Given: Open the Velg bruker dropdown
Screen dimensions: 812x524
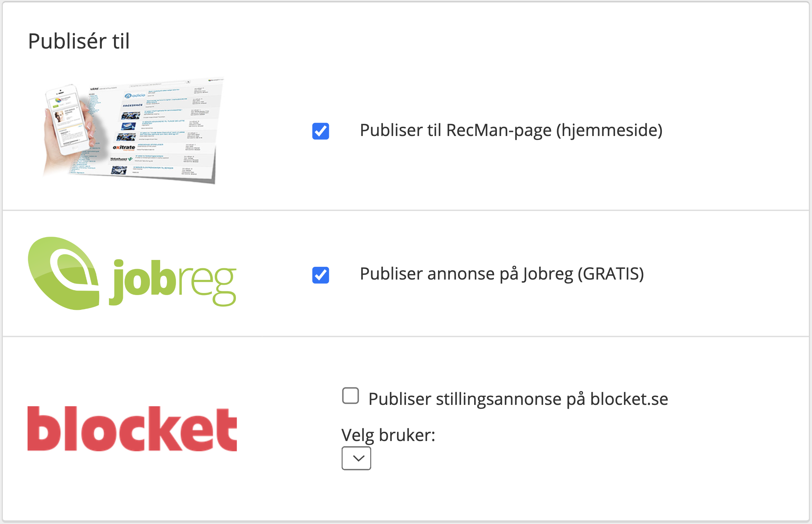Looking at the screenshot, I should pyautogui.click(x=356, y=458).
